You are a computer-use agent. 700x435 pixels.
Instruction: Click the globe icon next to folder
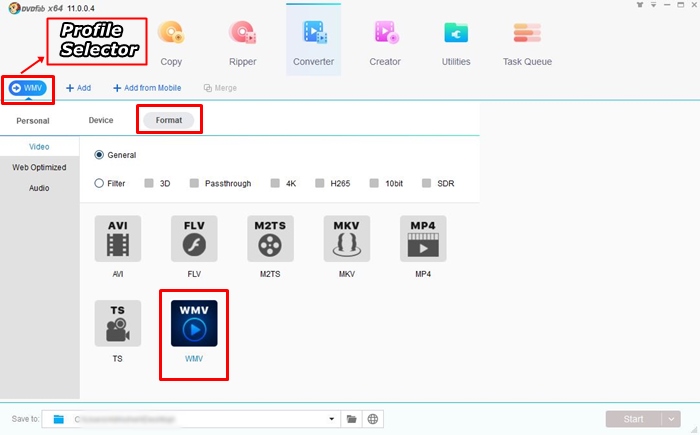click(x=373, y=419)
